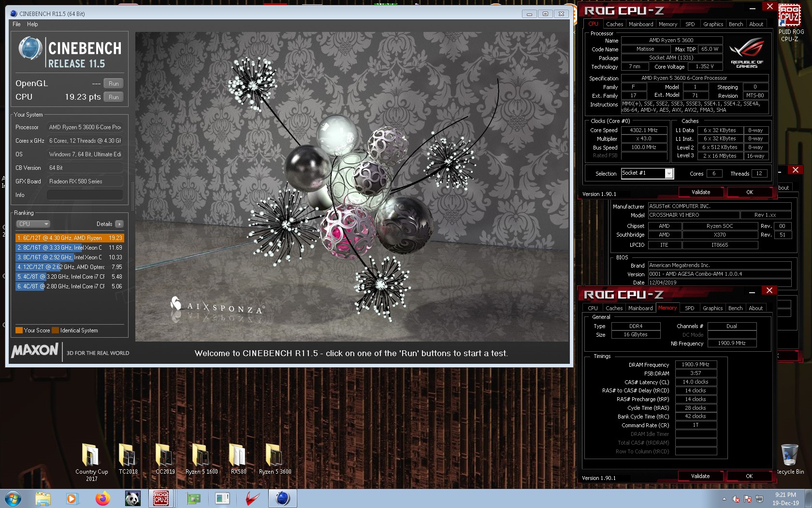Open the green chip taskbar application
This screenshot has width=812, height=508.
(193, 498)
